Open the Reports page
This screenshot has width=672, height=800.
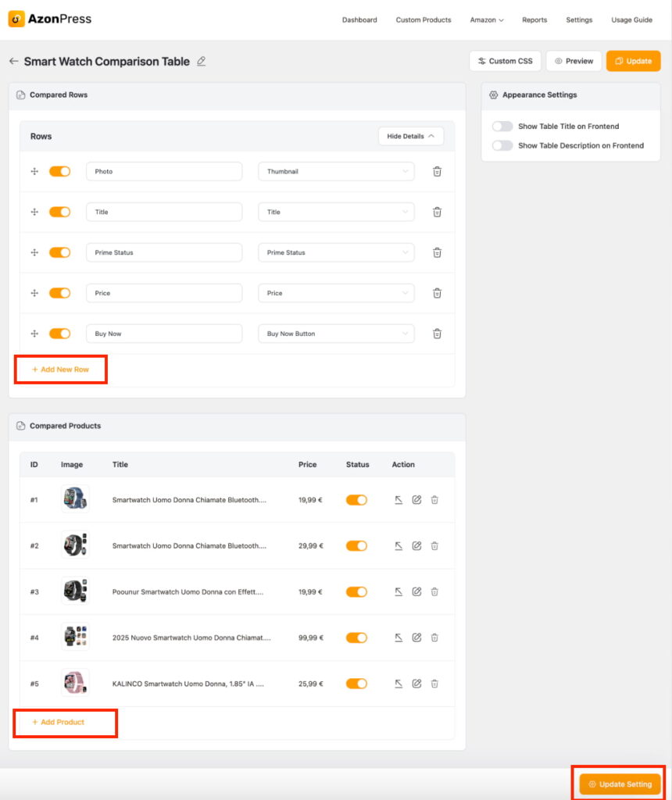tap(534, 20)
